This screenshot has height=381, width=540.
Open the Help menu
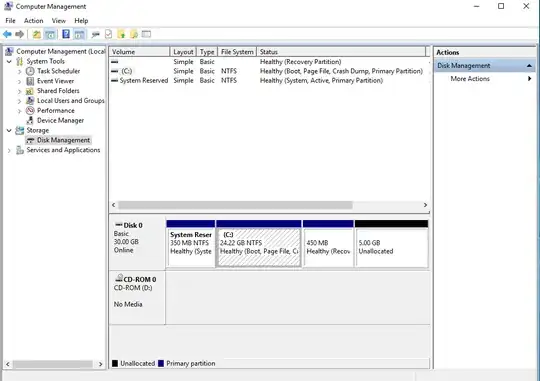pos(81,21)
